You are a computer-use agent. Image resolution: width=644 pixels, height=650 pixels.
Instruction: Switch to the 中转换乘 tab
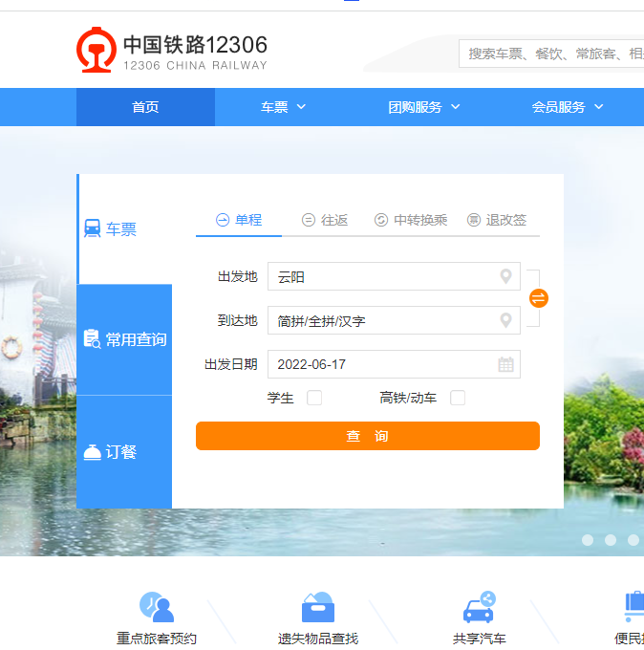click(x=411, y=220)
